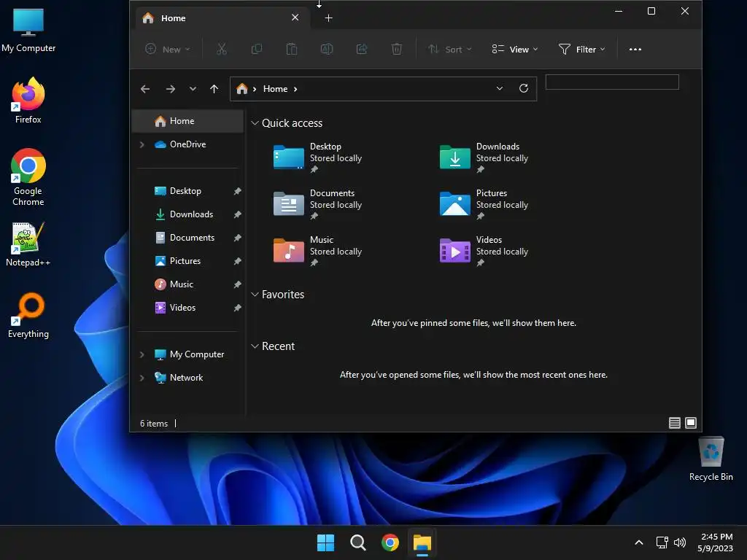
Task: Click the Cut scissors icon in toolbar
Action: (222, 49)
